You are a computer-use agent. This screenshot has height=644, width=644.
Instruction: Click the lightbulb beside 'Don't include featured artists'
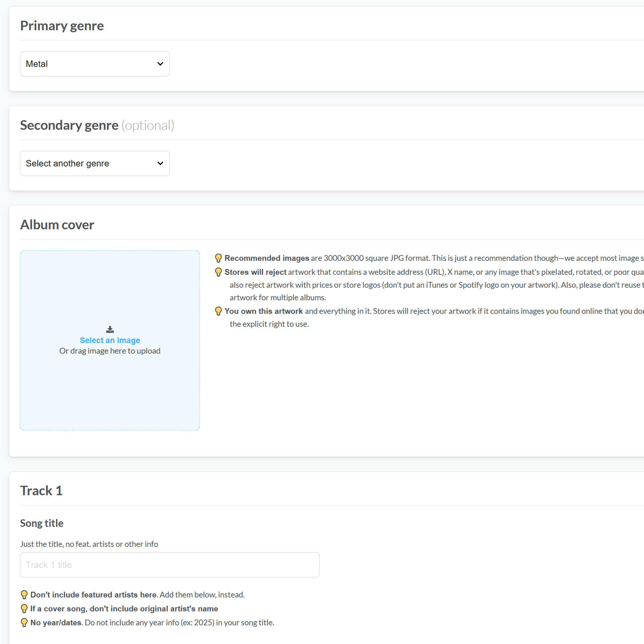click(24, 595)
